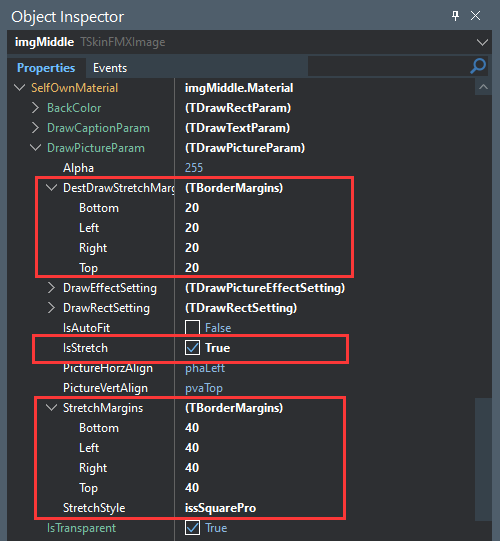This screenshot has width=500, height=541.
Task: Select the StretchStyle issSquarePro value
Action: (x=220, y=508)
